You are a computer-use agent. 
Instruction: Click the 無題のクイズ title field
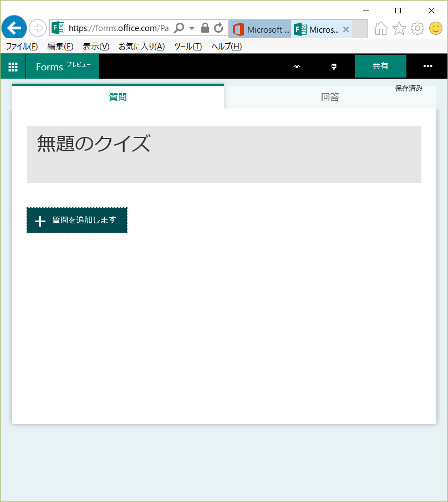(x=224, y=153)
